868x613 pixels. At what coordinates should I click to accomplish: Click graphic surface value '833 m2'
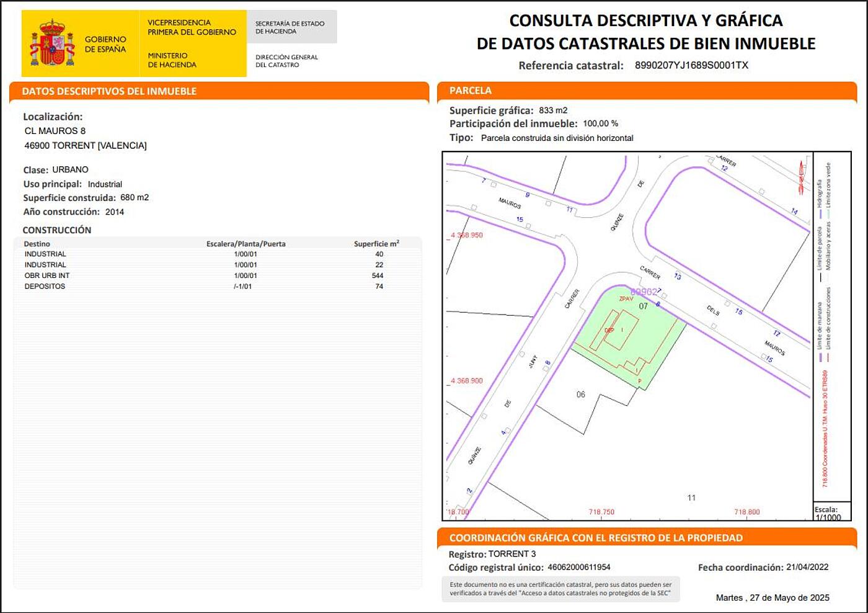pos(553,110)
